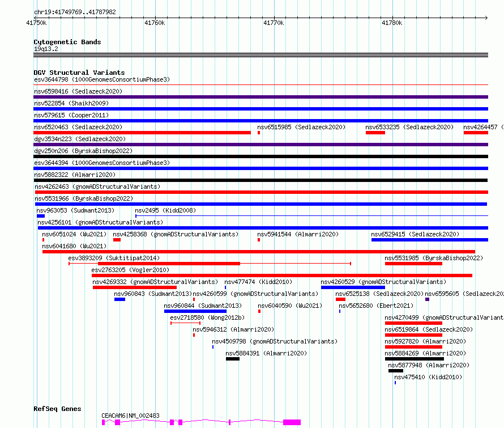504x428 pixels.
Task: Click the purple block under nsv6595605
Action: pos(427,299)
